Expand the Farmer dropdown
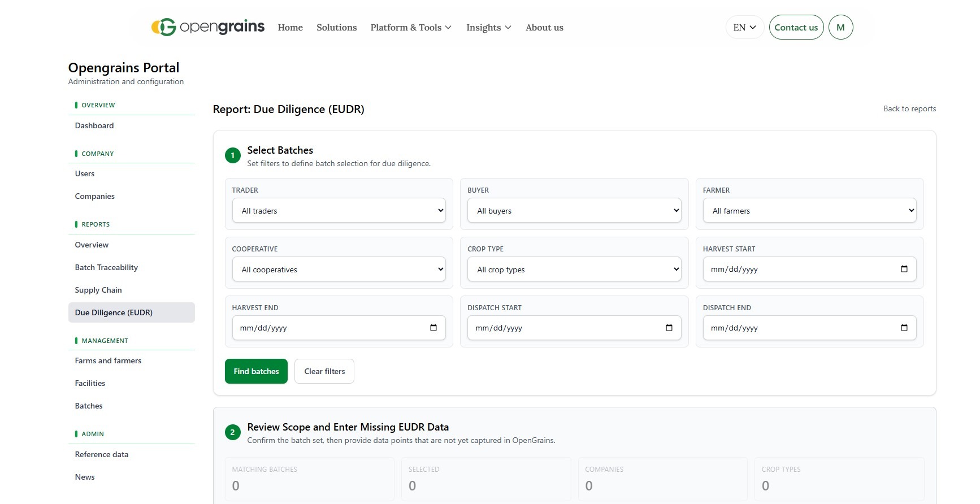 809,211
